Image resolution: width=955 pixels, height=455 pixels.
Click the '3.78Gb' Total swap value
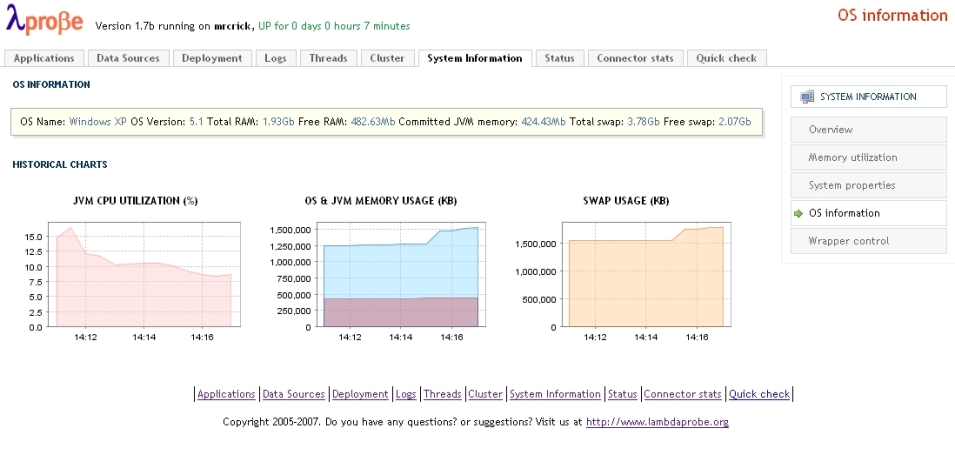(643, 122)
